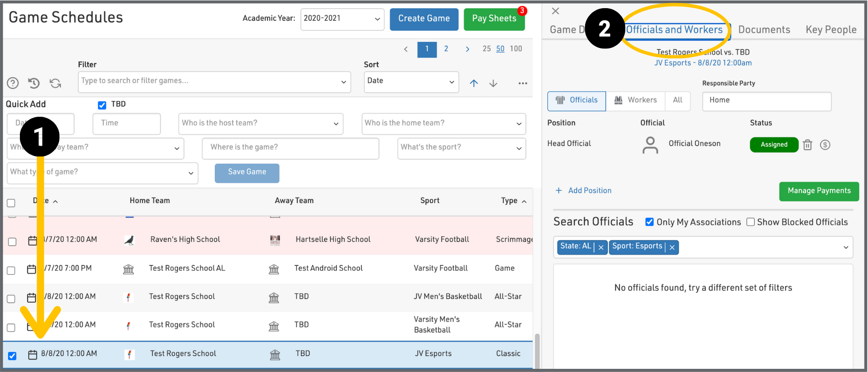868x372 pixels.
Task: Open the What's the sport dropdown
Action: click(461, 148)
